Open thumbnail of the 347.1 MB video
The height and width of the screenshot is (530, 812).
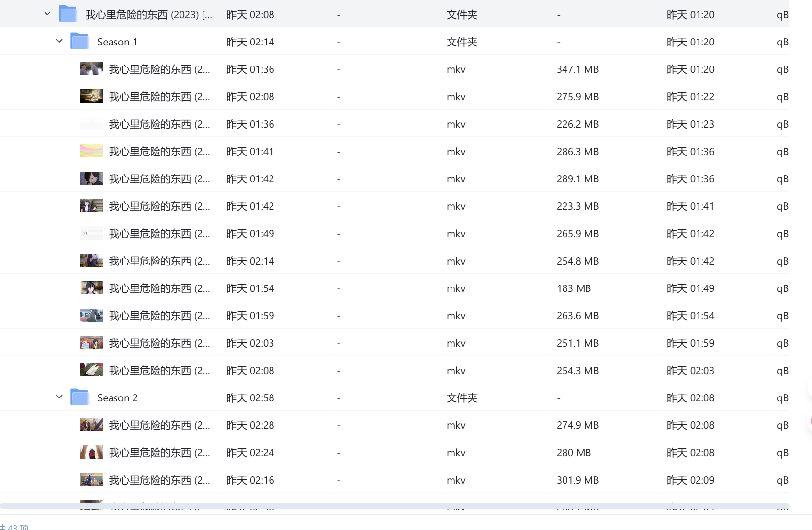click(91, 69)
